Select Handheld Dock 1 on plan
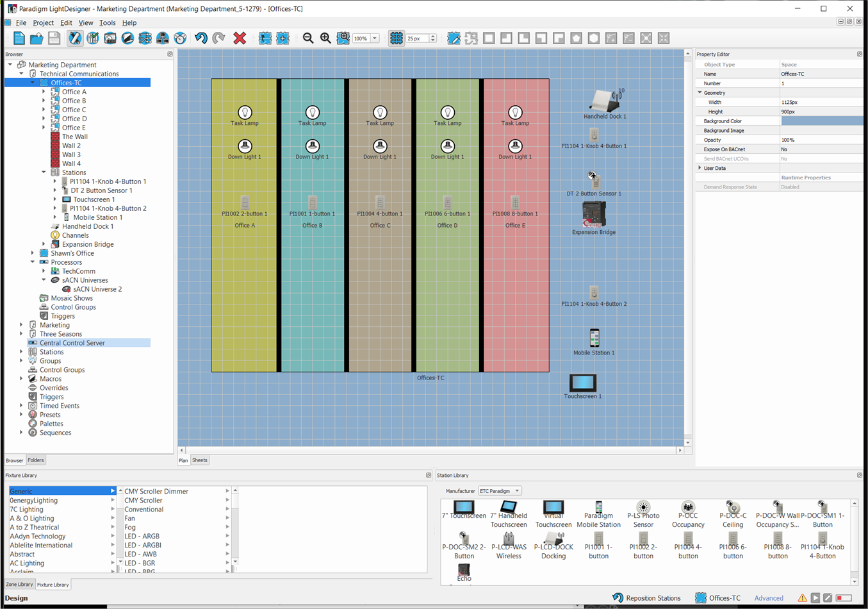 (605, 101)
